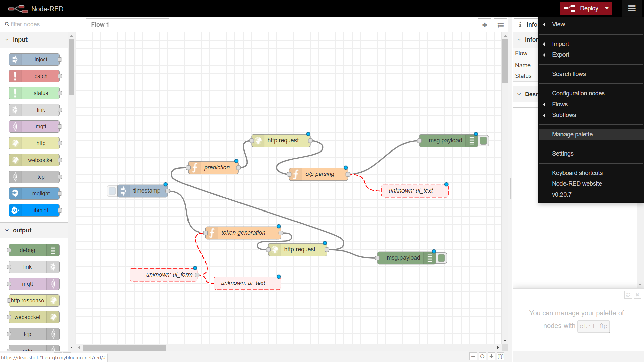
Task: Reset workspace zoom level
Action: (482, 356)
